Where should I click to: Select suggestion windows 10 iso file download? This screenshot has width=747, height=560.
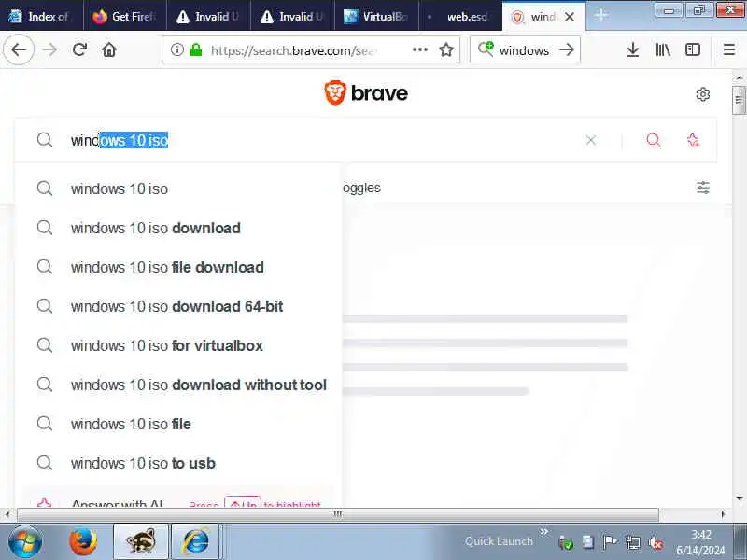point(178,267)
